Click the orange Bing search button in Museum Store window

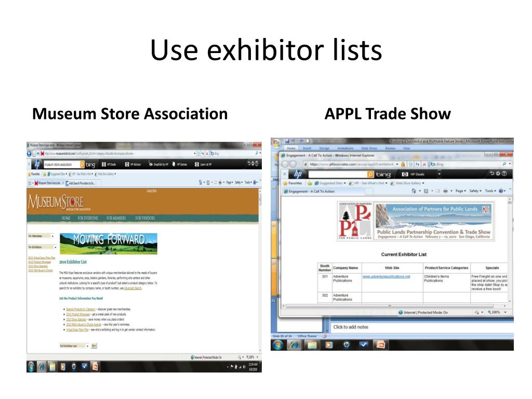pyautogui.click(x=82, y=165)
